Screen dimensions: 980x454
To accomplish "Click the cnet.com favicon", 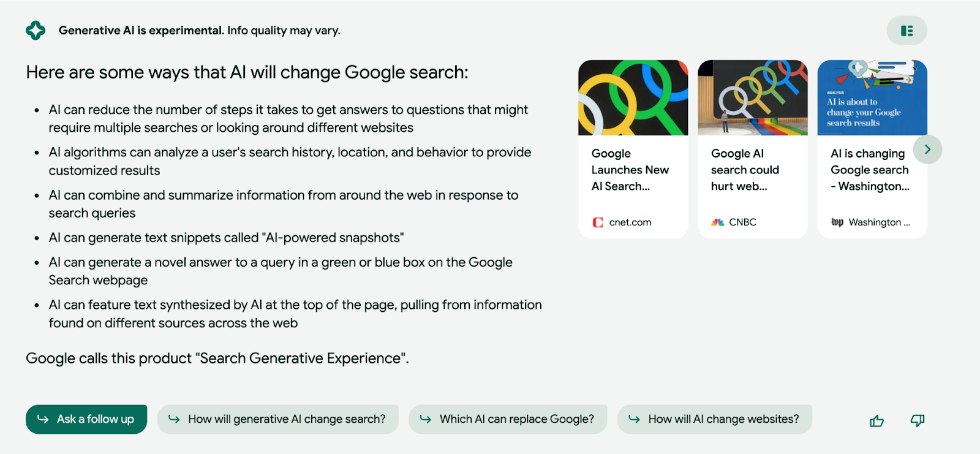I will click(x=598, y=222).
